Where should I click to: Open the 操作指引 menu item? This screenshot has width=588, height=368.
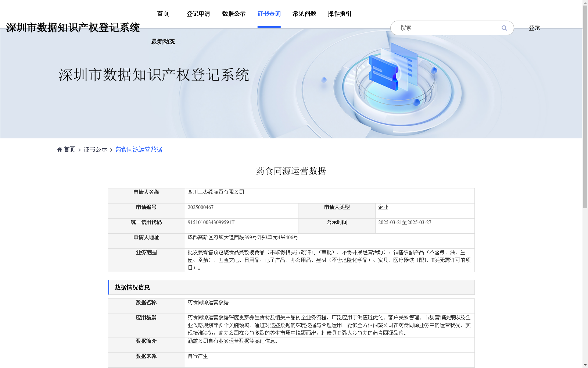point(340,14)
